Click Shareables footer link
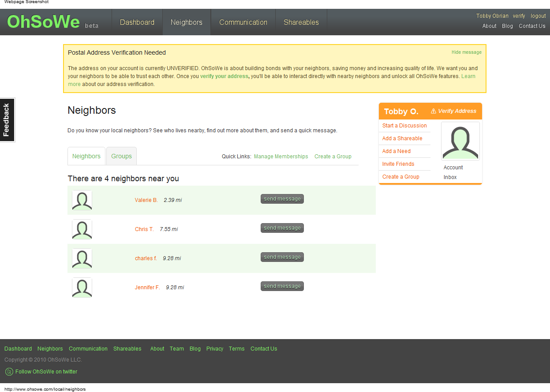 (x=127, y=349)
